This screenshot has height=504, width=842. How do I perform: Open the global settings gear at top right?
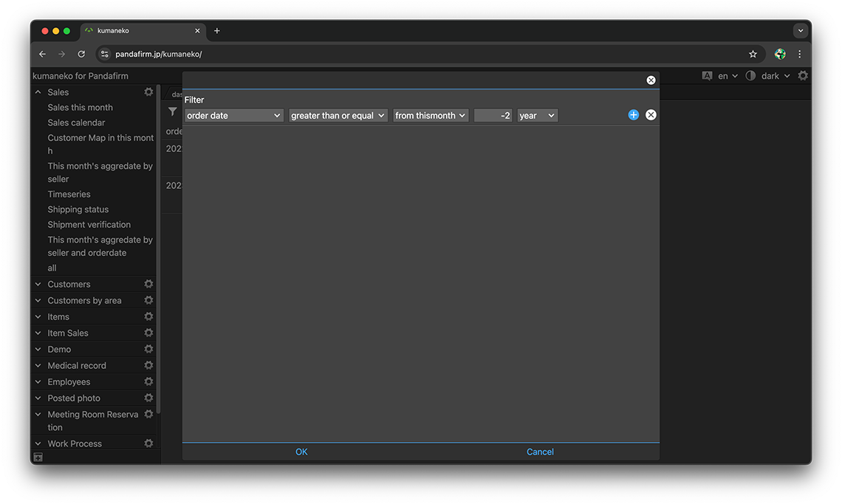click(803, 76)
